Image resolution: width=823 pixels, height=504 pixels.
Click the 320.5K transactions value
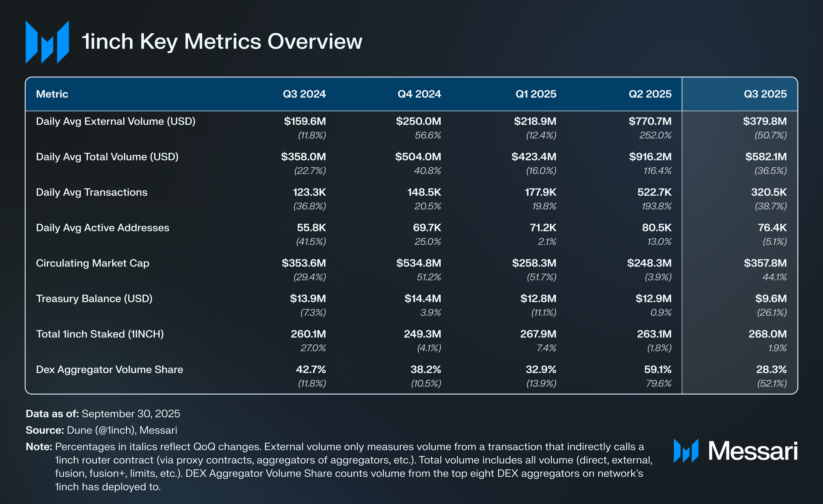(x=768, y=192)
